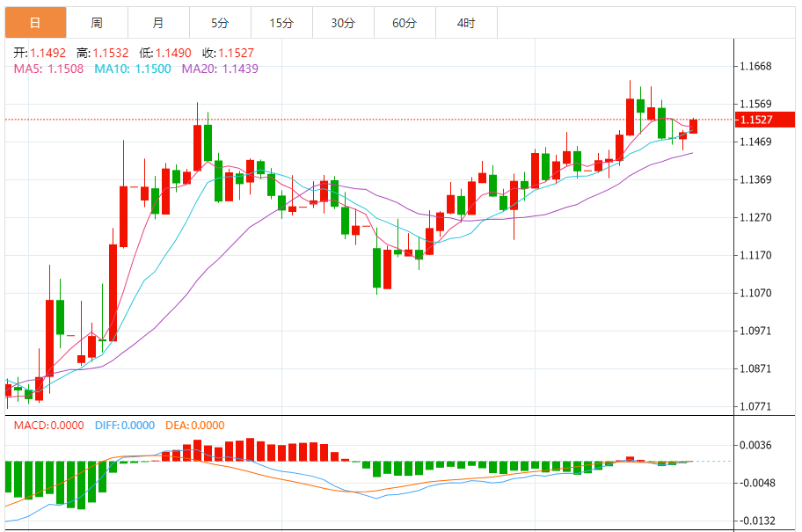Image resolution: width=802 pixels, height=532 pixels.
Task: Click the MA5: 1.1508 legend
Action: point(48,69)
